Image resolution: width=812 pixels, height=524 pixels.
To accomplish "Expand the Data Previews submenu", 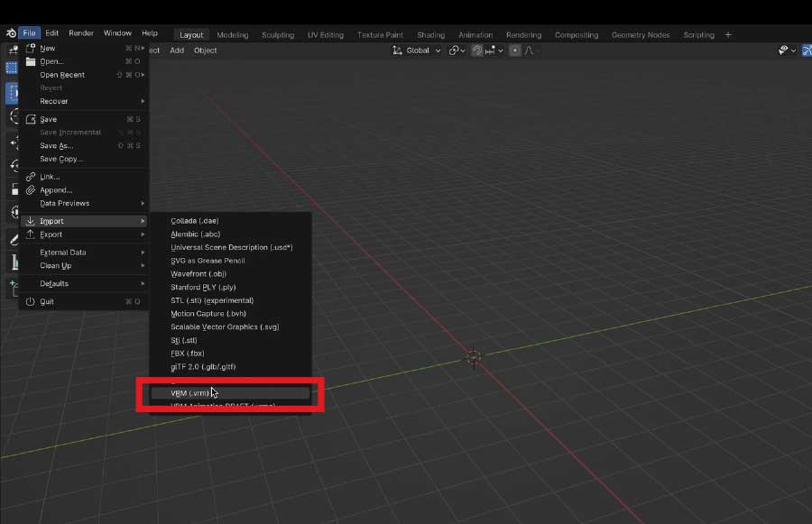I will point(83,203).
